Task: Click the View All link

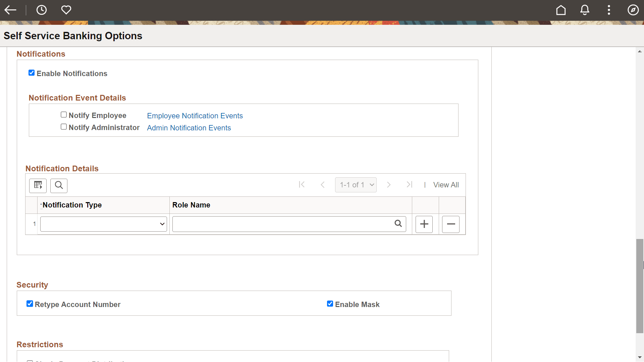Action: point(446,185)
